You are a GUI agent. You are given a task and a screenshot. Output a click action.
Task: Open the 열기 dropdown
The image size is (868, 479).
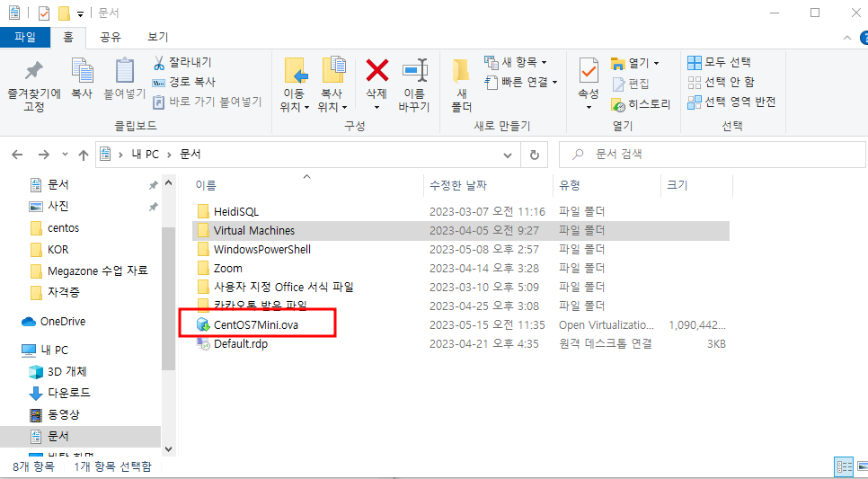[x=635, y=63]
